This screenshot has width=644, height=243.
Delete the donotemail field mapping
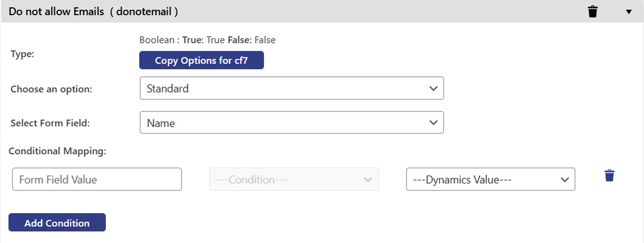[593, 11]
